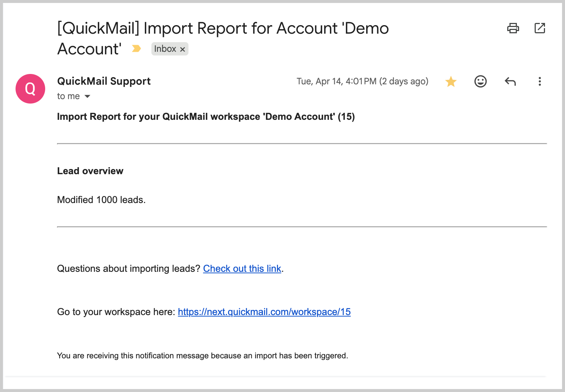Click the bold 'Import Report for your QuickMail workspace' line
Viewport: 565px width, 392px height.
coord(206,116)
